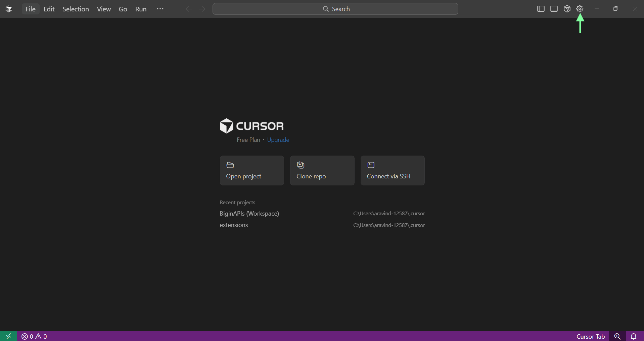The image size is (644, 341).
Task: Open recent project BiginAPIs (Workspace)
Action: pyautogui.click(x=322, y=214)
